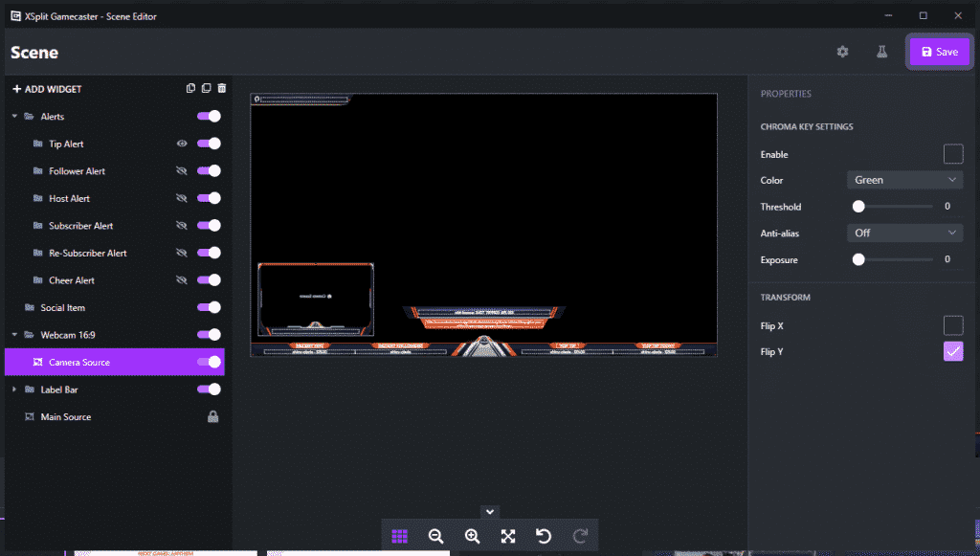The image size is (980, 556).
Task: Show the Follower Alert using eye icon
Action: (x=182, y=171)
